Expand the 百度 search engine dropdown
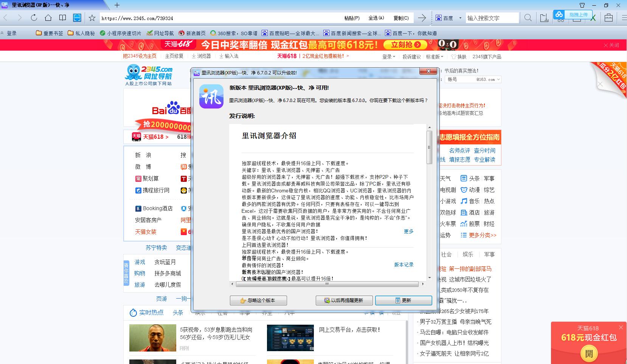 point(460,18)
